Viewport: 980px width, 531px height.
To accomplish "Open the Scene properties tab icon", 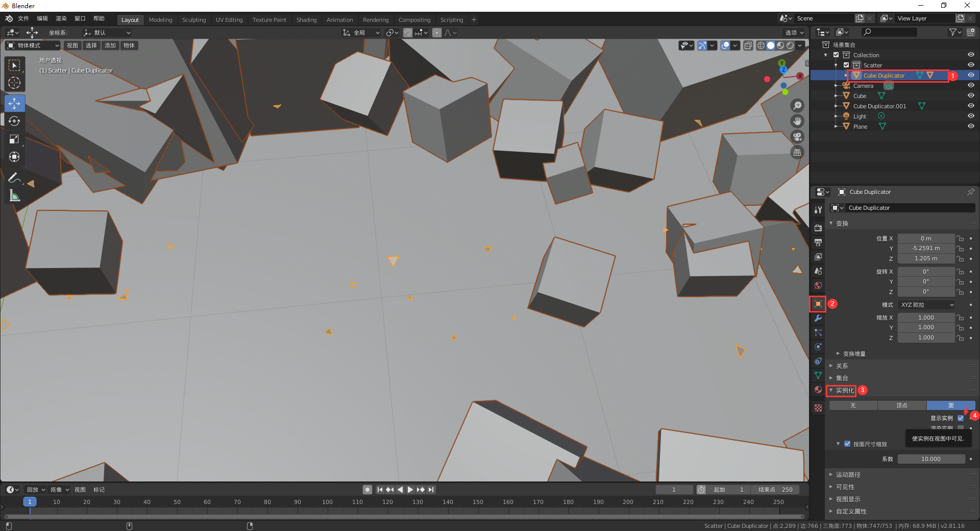I will point(818,271).
